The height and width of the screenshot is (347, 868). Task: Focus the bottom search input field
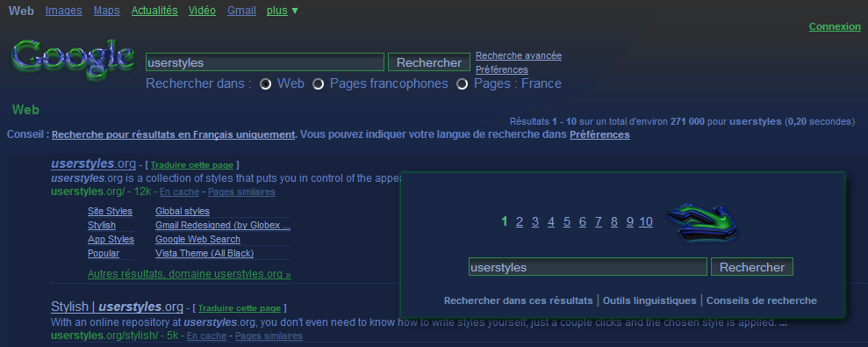[588, 267]
